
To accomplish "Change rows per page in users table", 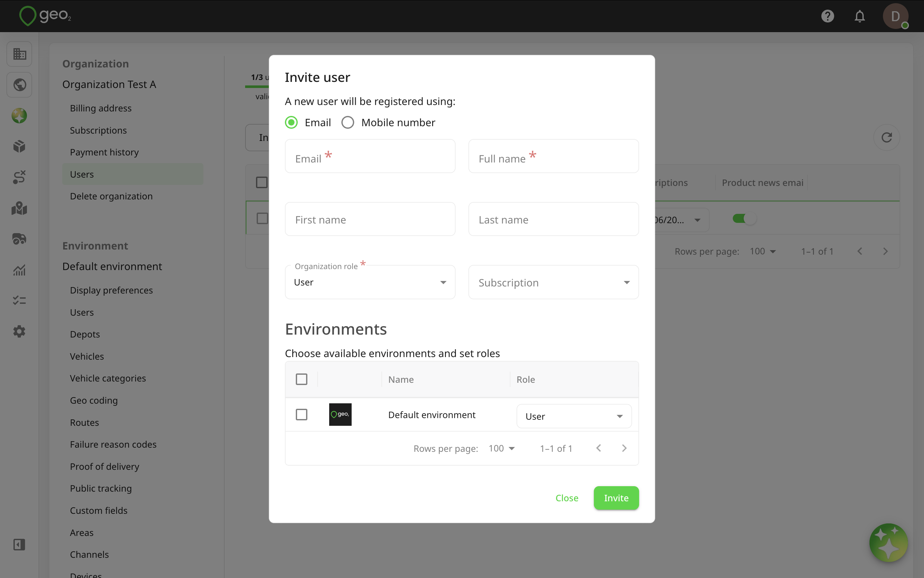I will 763,251.
